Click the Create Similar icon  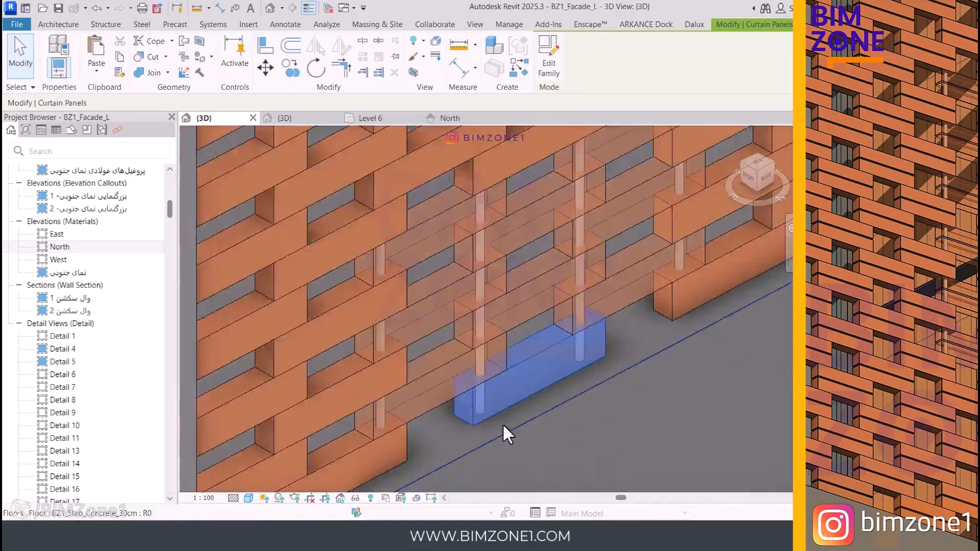click(519, 68)
